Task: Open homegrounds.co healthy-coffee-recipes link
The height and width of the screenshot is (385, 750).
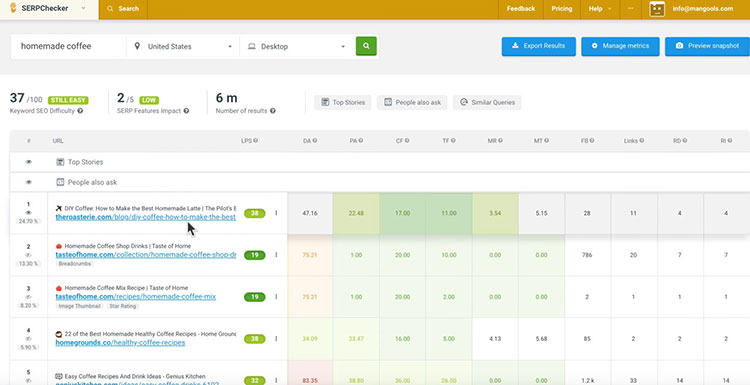Action: pos(120,343)
